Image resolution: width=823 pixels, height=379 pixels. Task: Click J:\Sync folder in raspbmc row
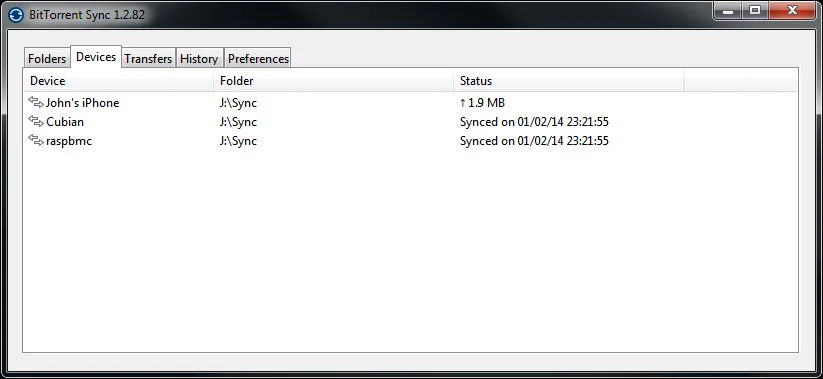[238, 141]
